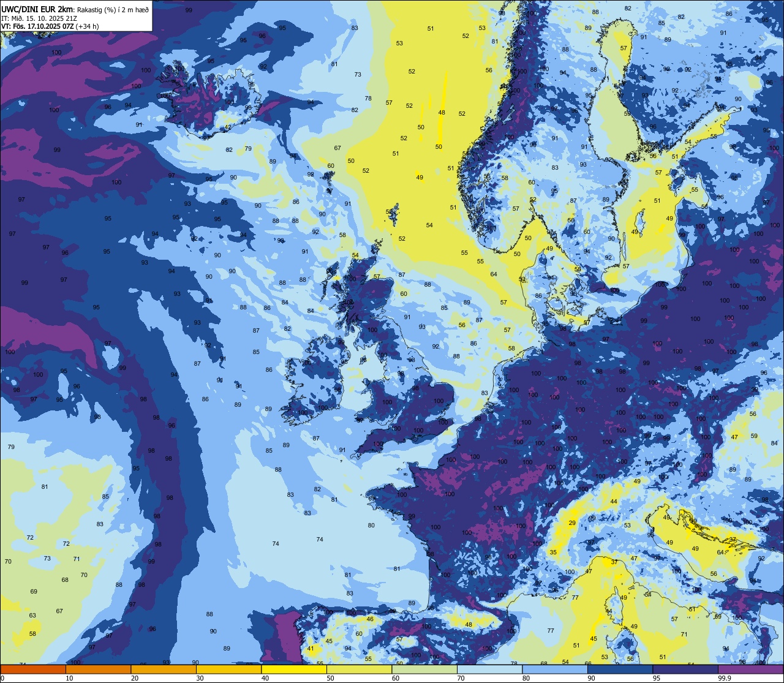Click the 'VT: Fös. 17.10.2025 07Z (+34 h)' line
This screenshot has height=683, width=784.
pos(51,26)
